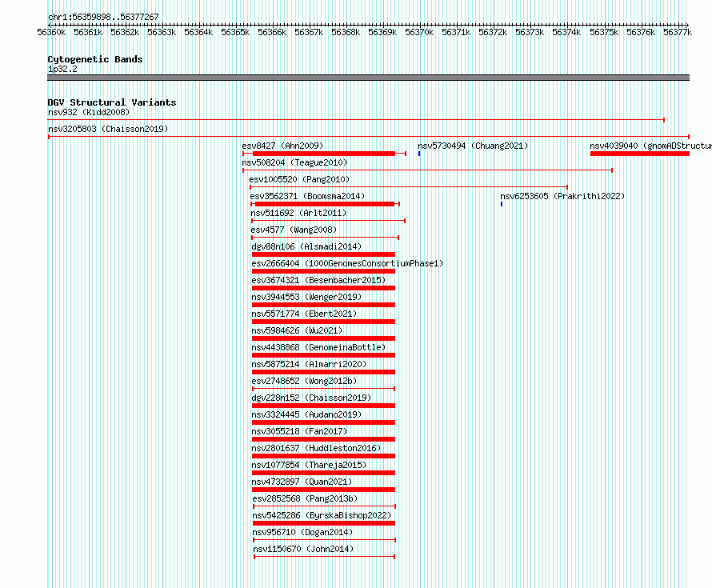Image resolution: width=712 pixels, height=588 pixels.
Task: Open the nsv3324445 (Audano2019) entry
Action: click(x=306, y=414)
